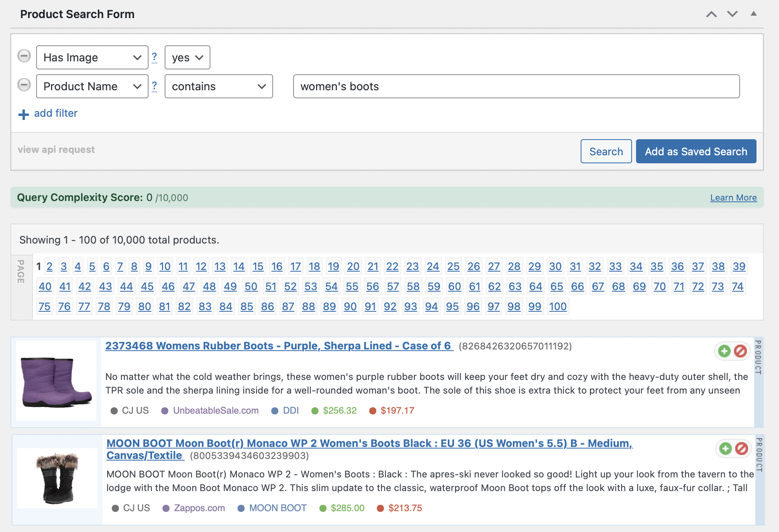Open the yes value dropdown
Image resolution: width=779 pixels, height=532 pixels.
tap(187, 57)
